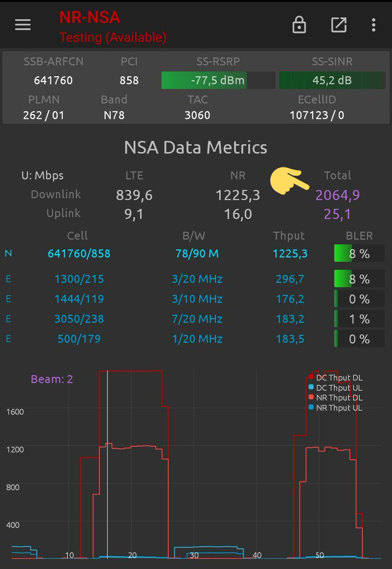Tap the SS-SINR 45,2 dB bar

coord(332,80)
